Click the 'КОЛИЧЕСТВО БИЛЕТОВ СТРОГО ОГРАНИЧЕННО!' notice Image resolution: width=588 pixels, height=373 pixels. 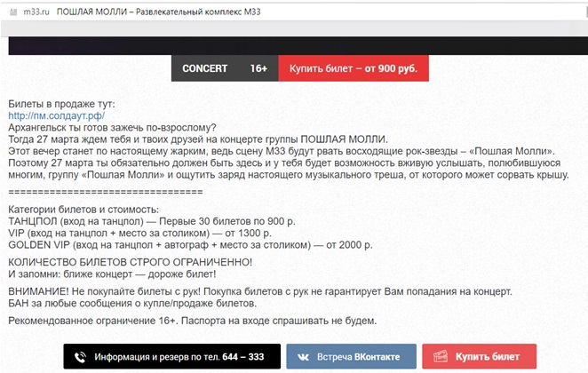tap(130, 261)
